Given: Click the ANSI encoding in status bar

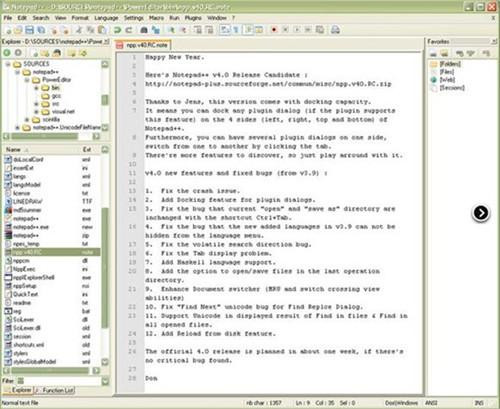Looking at the screenshot, I should pyautogui.click(x=431, y=403).
